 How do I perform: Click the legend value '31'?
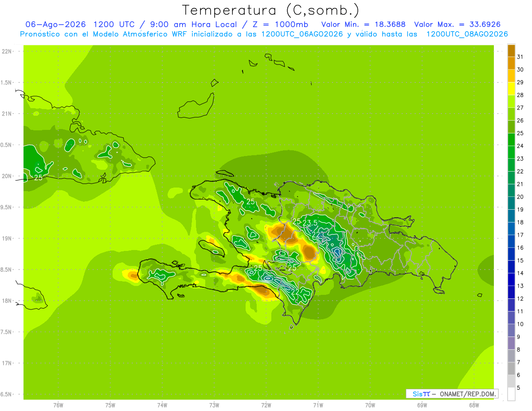[x=520, y=57]
